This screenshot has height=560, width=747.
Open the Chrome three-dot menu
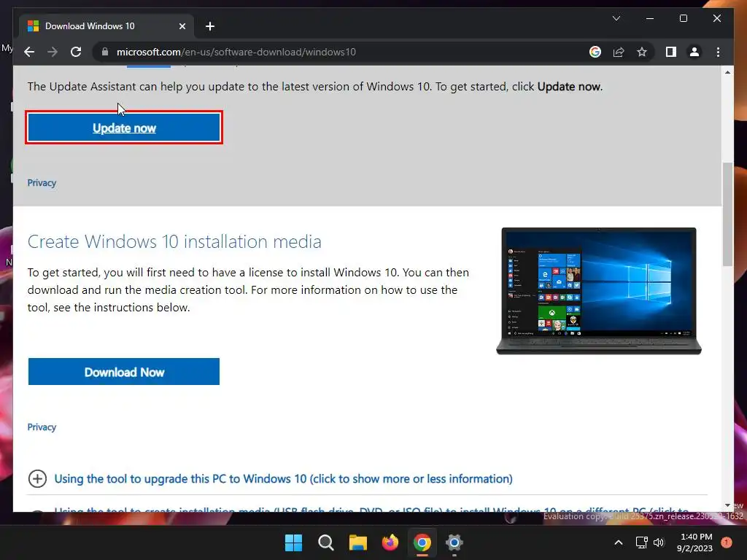(718, 52)
